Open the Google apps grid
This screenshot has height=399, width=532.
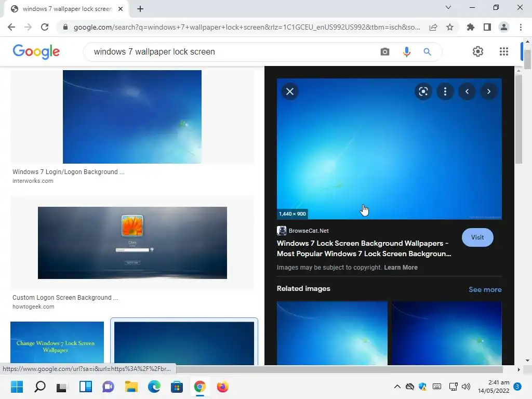coord(504,51)
